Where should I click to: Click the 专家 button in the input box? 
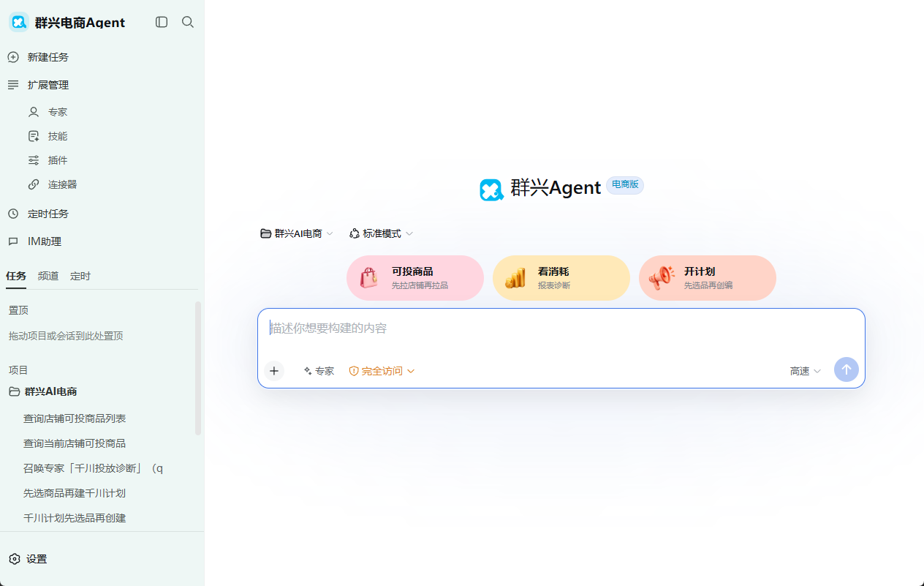pyautogui.click(x=319, y=371)
